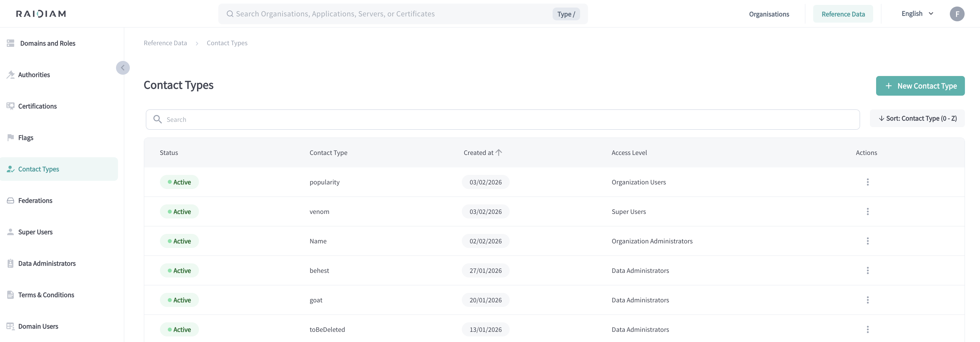Click the Flags icon in sidebar
980x342 pixels.
10,137
